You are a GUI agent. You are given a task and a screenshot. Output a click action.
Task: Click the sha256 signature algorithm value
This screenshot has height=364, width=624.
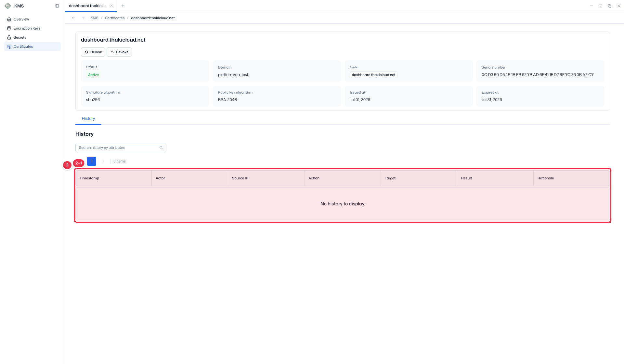pos(93,100)
